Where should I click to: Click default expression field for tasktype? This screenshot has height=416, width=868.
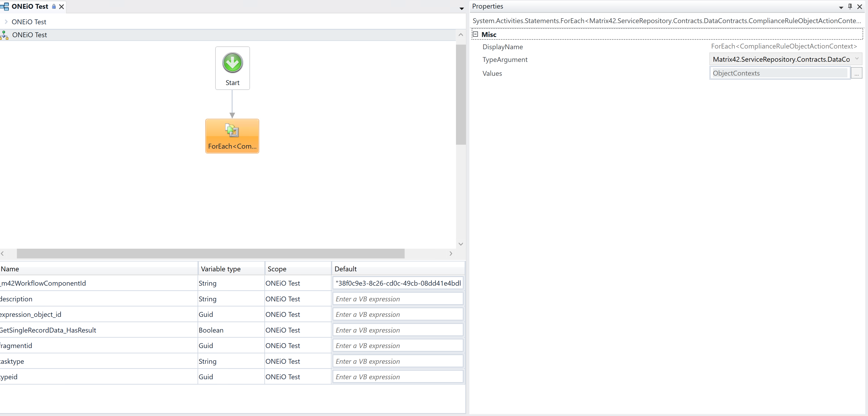click(x=398, y=361)
